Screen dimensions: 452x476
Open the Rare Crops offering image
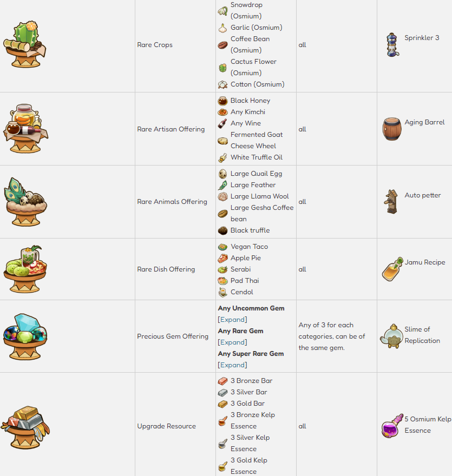(x=24, y=45)
